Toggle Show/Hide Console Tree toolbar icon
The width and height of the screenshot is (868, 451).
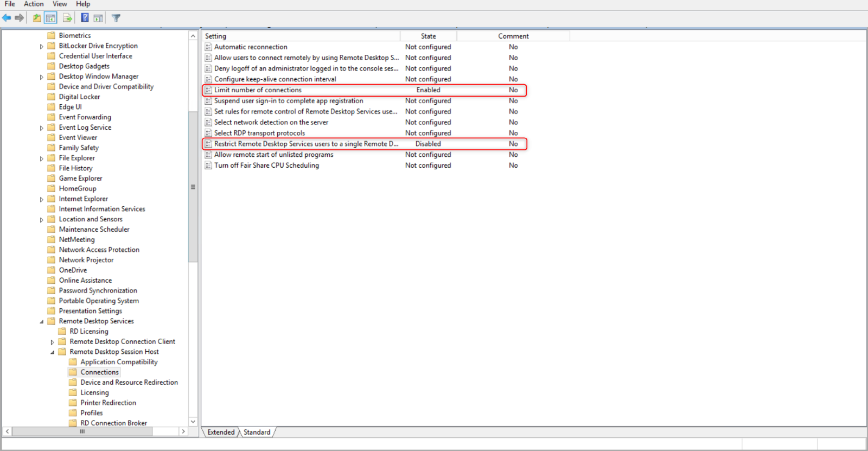pos(50,18)
